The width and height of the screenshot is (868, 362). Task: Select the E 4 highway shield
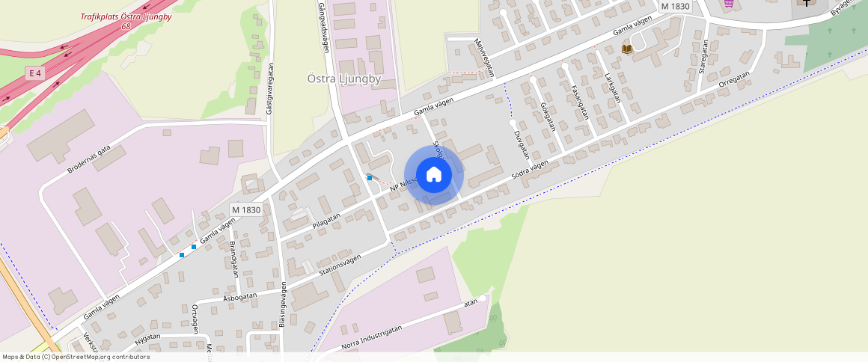[x=35, y=73]
